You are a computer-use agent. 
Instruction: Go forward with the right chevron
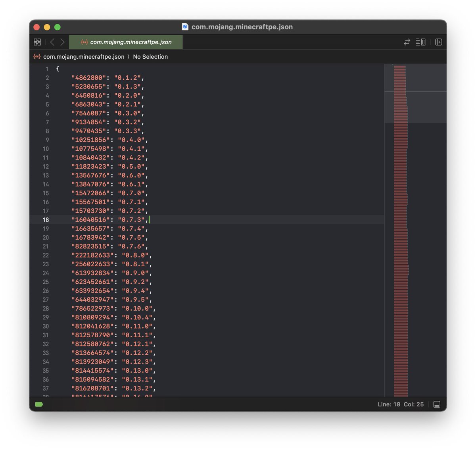(x=62, y=42)
